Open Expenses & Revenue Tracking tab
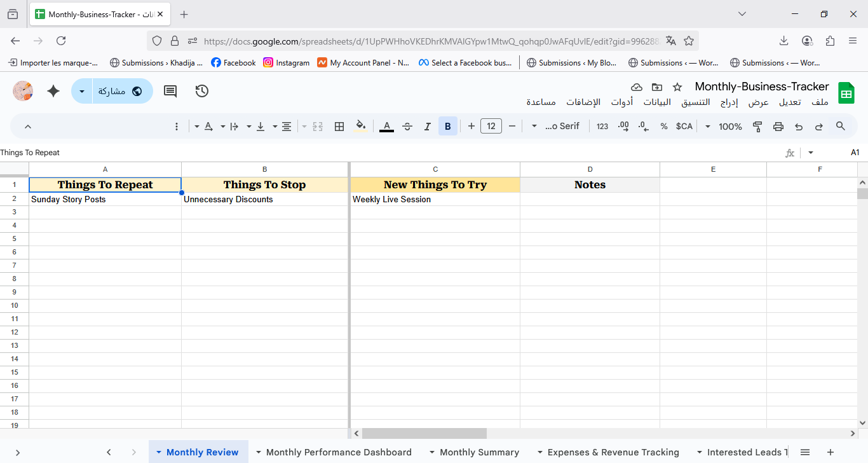This screenshot has height=463, width=868. (x=613, y=452)
